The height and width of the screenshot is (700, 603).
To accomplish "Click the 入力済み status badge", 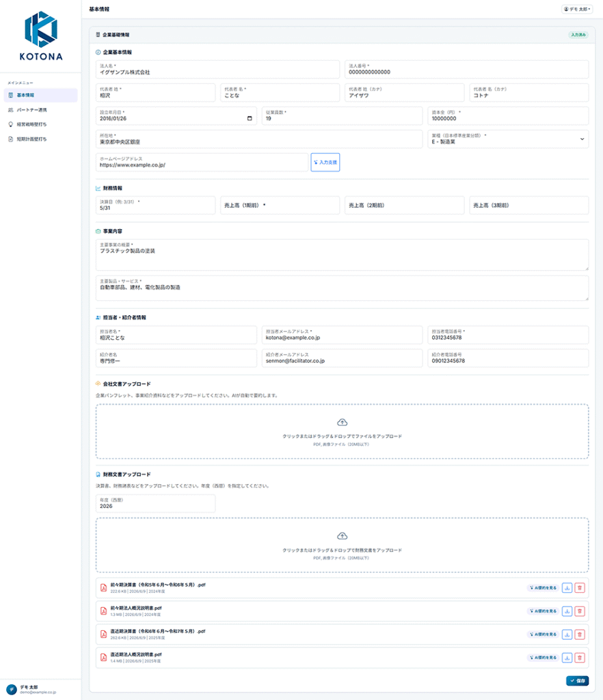I will pos(578,35).
